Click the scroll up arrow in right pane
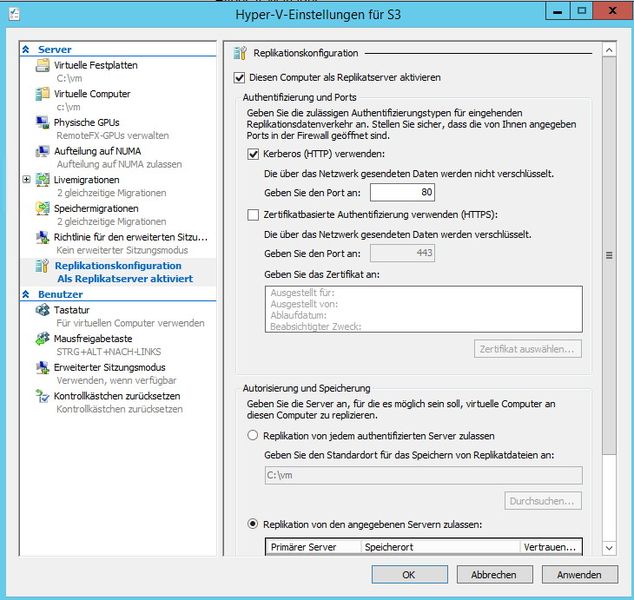 tap(609, 50)
